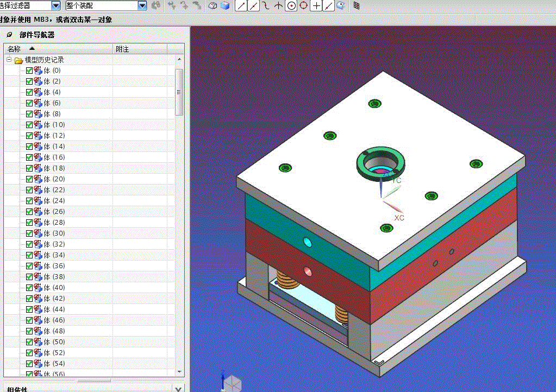556x392 pixels.
Task: Expand the 相依性 panel chevron
Action: [x=178, y=388]
